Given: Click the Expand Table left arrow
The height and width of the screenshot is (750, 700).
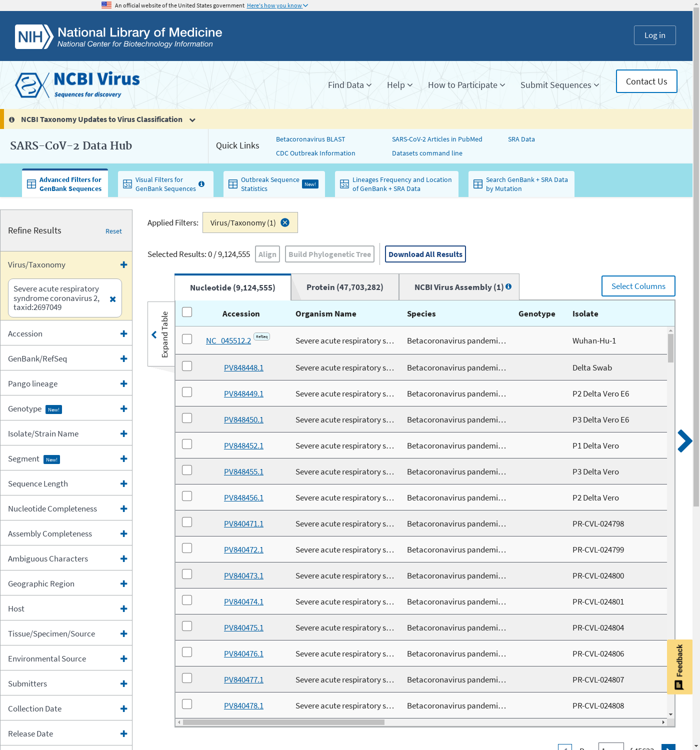Looking at the screenshot, I should [154, 335].
